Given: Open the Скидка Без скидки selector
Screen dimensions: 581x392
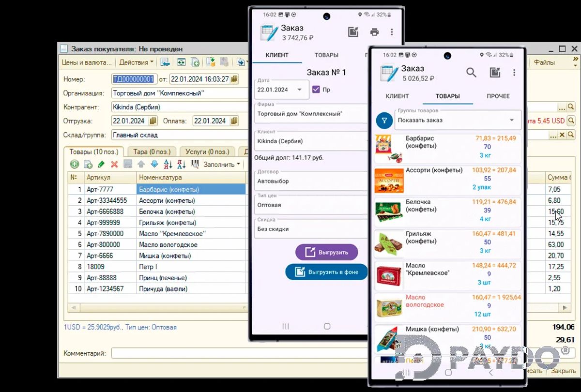Looking at the screenshot, I should tap(311, 229).
